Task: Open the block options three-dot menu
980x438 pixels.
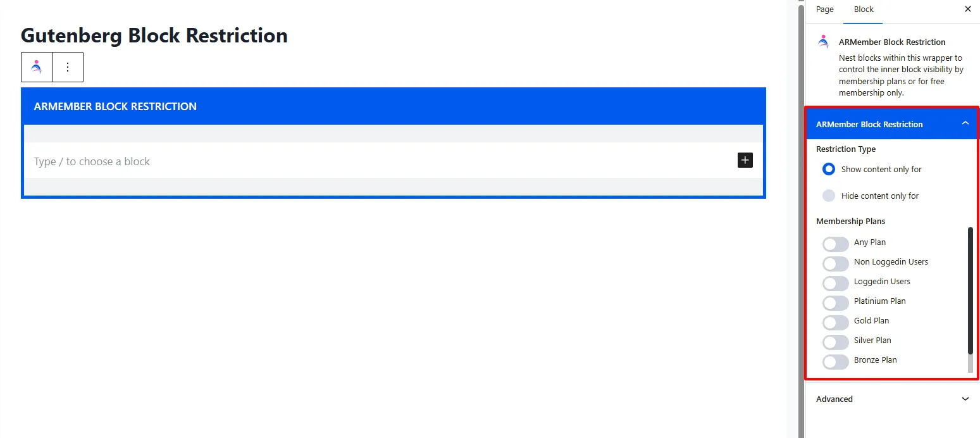Action: (x=68, y=66)
